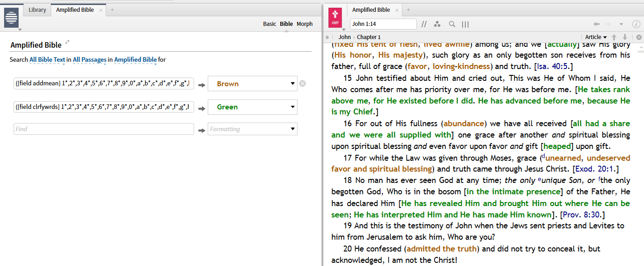Screen dimensions: 644x266
Task: Open the All Passages range selector
Action: 90,59
